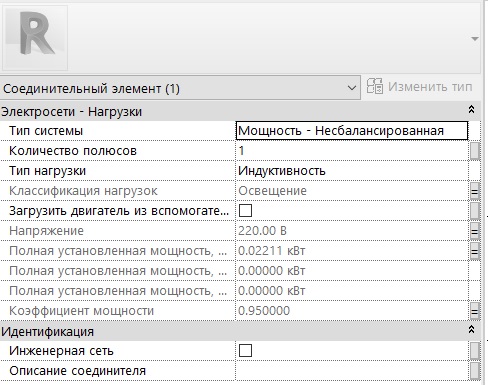
Task: Click the equals button next to Классификация нагрузок
Action: pyautogui.click(x=474, y=191)
